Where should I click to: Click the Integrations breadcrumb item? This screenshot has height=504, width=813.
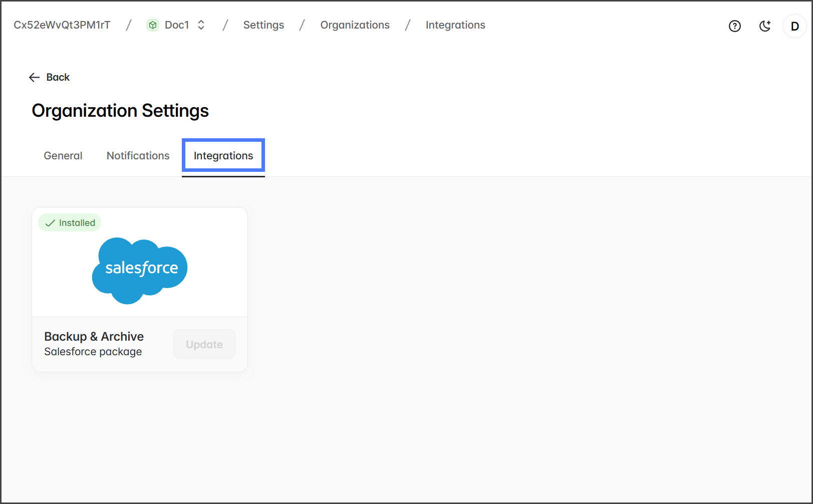tap(455, 25)
